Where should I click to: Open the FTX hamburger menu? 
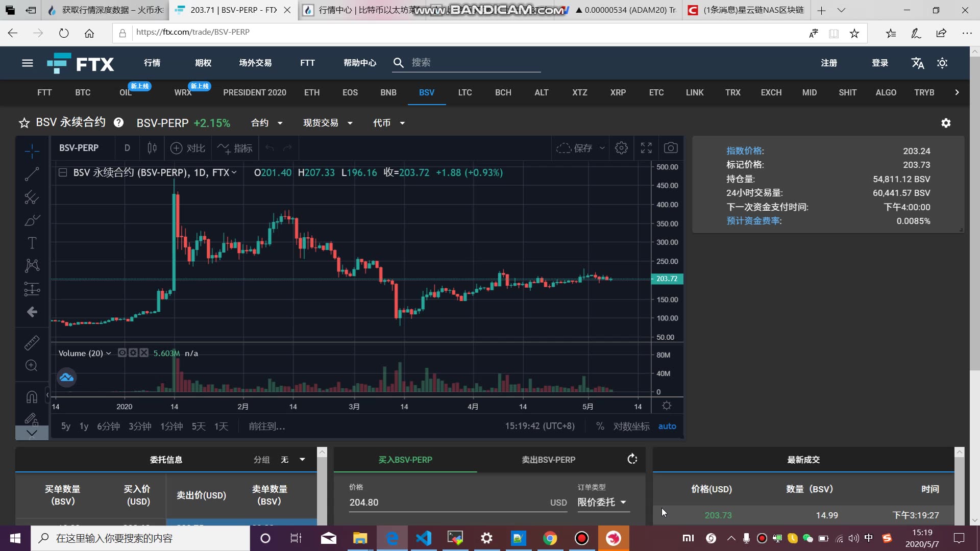[28, 63]
